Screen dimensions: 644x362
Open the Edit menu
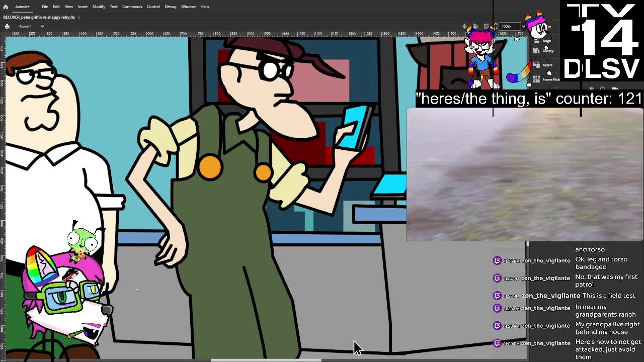56,7
